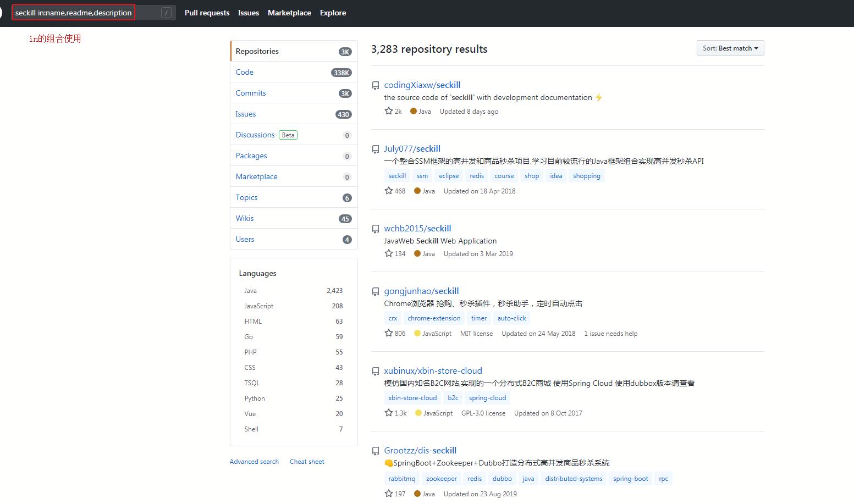Select the Repositories results category
854x504 pixels.
(294, 51)
